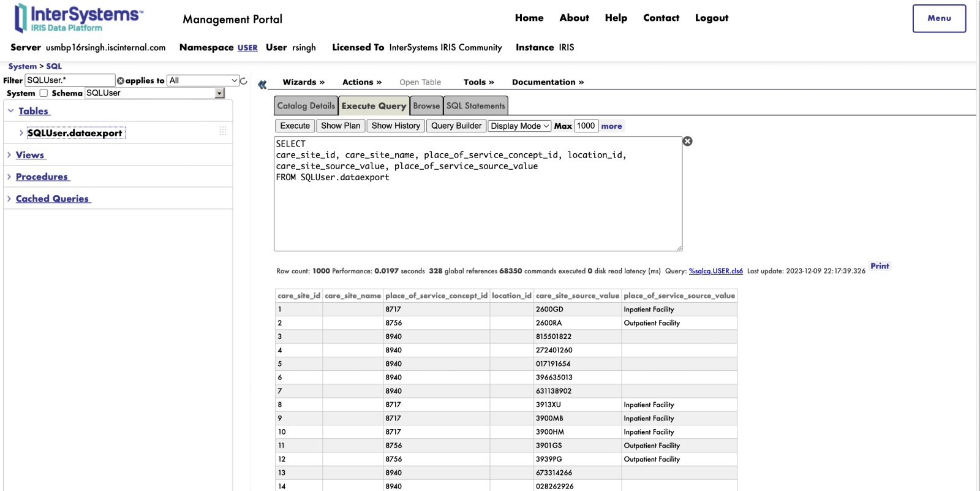Image resolution: width=980 pixels, height=491 pixels.
Task: Click the refresh icon next to applies to
Action: coord(244,81)
